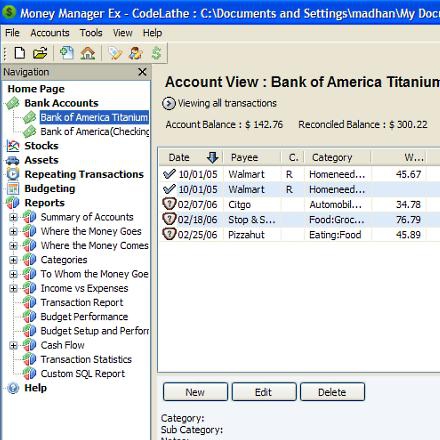440x440 pixels.
Task: Click the Viewing all transactions link
Action: point(227,103)
